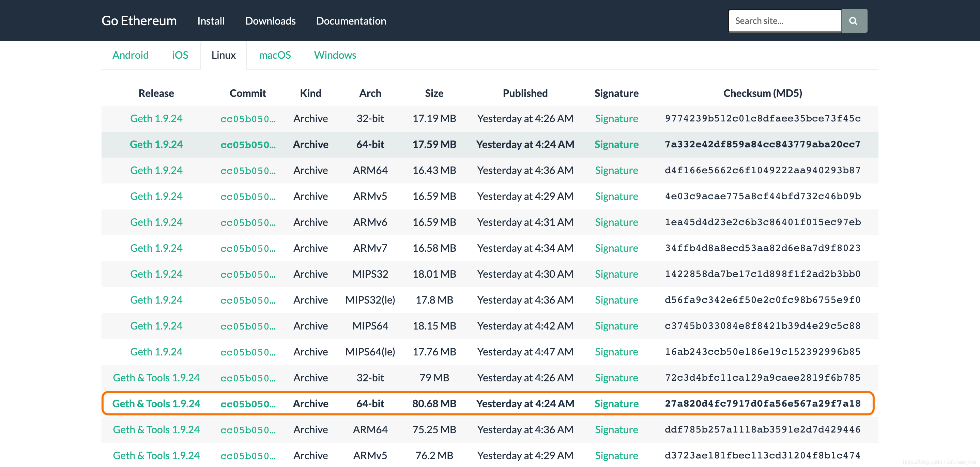Open Signature for Geth MIPS64(le) archive
Screen dimensions: 980x468
(616, 351)
